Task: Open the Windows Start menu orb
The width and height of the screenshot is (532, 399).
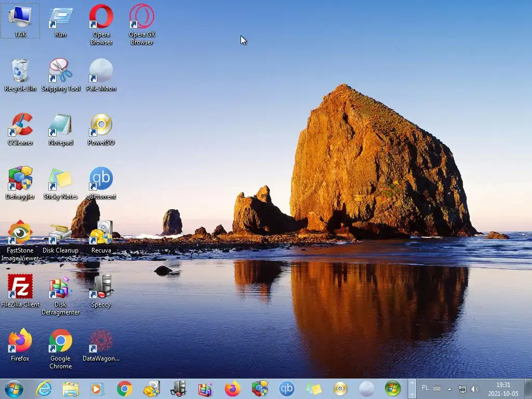Action: tap(14, 389)
